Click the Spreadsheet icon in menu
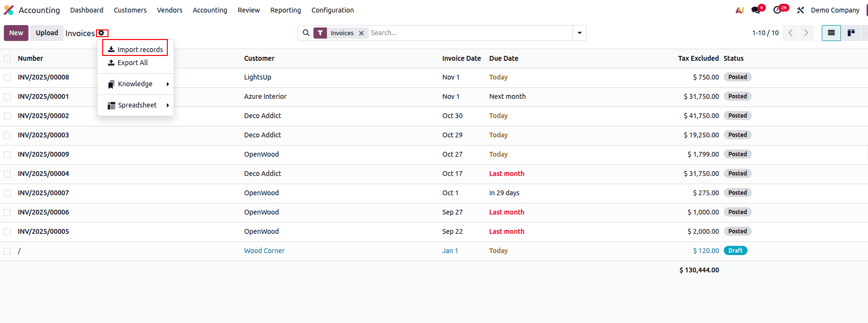This screenshot has height=323, width=868. 111,105
